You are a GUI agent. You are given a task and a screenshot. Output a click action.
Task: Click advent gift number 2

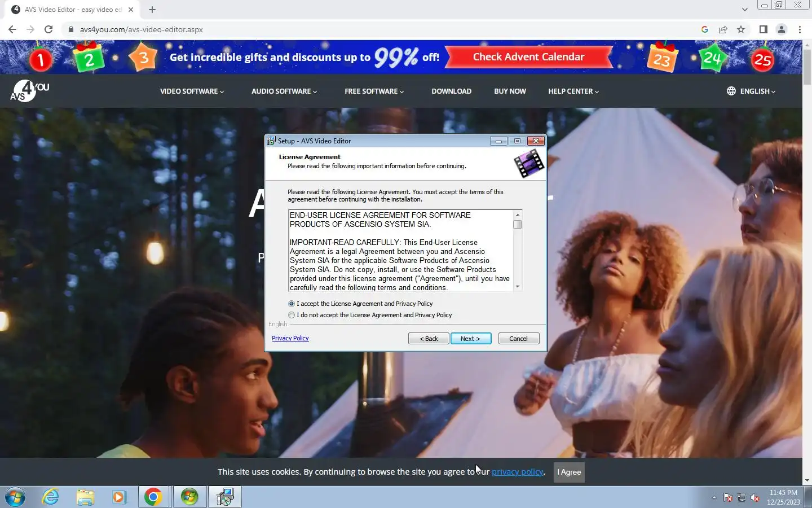tap(89, 59)
